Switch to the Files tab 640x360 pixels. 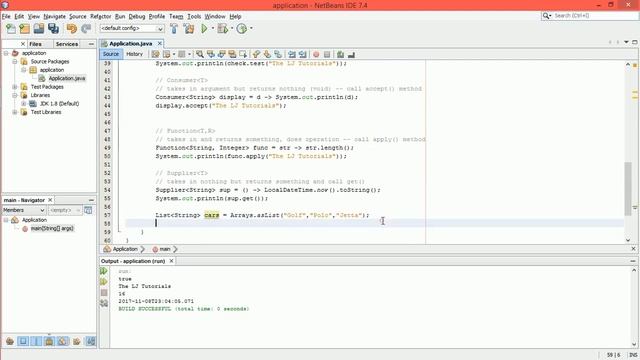(x=36, y=44)
